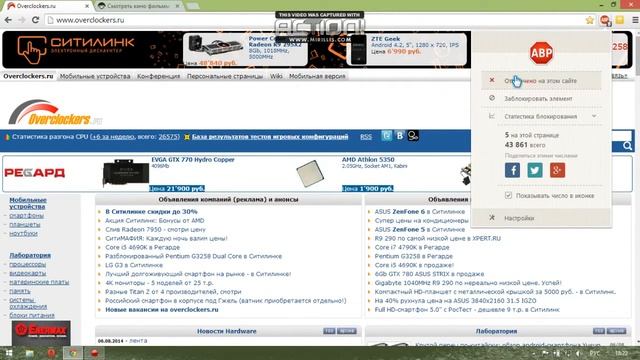Click 'видеокарты' sidebar link
Image resolution: width=640 pixels, height=360 pixels.
click(27, 273)
